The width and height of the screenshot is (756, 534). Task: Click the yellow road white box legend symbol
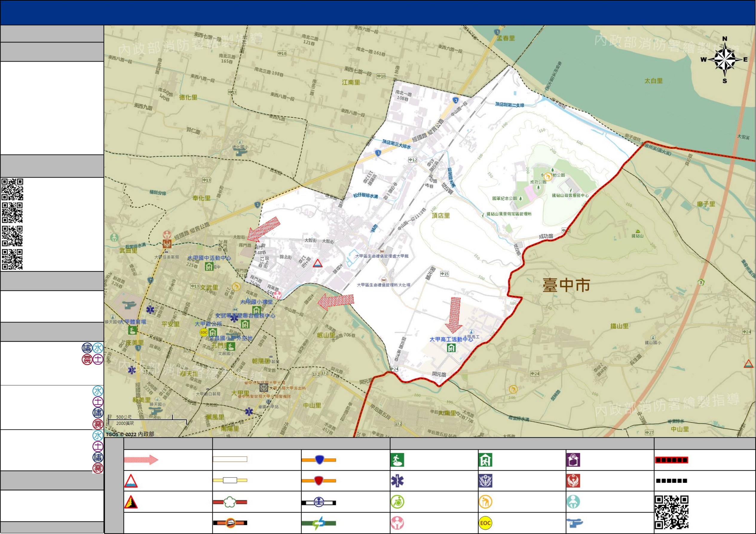[x=230, y=480]
